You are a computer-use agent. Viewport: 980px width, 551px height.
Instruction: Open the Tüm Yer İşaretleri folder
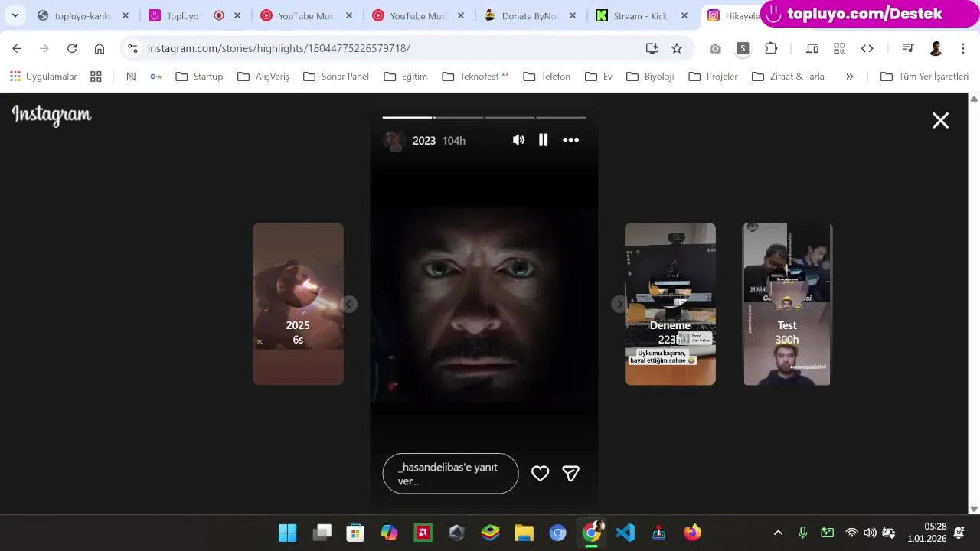coord(925,77)
